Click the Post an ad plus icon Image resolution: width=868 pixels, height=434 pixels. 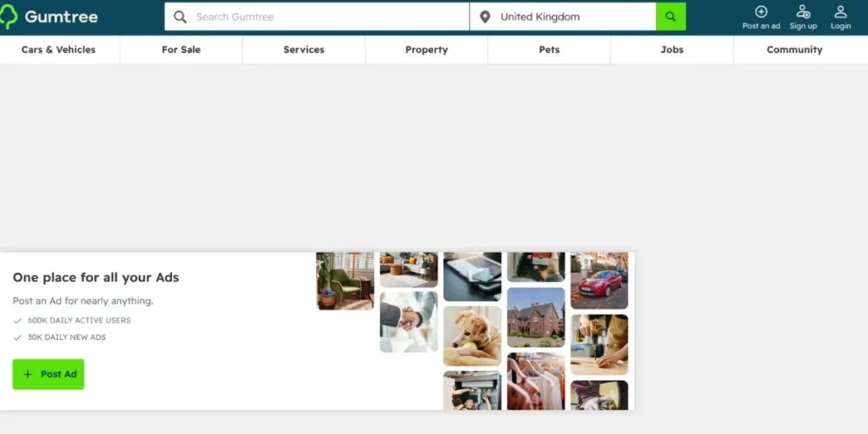(x=761, y=12)
